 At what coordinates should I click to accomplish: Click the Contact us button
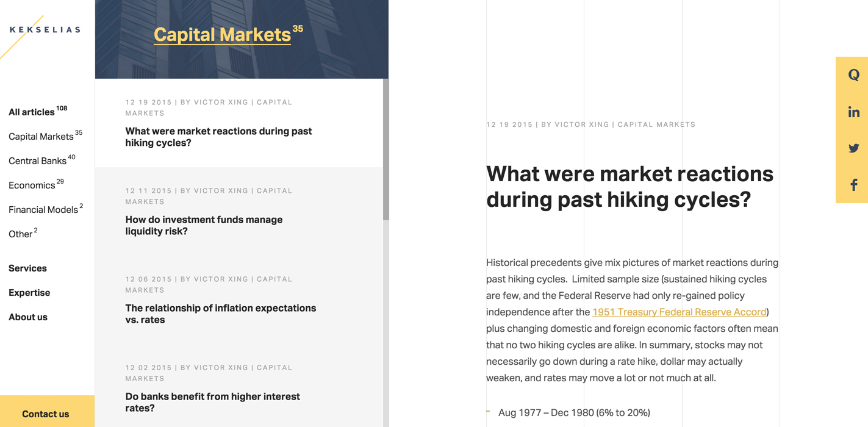click(x=47, y=411)
